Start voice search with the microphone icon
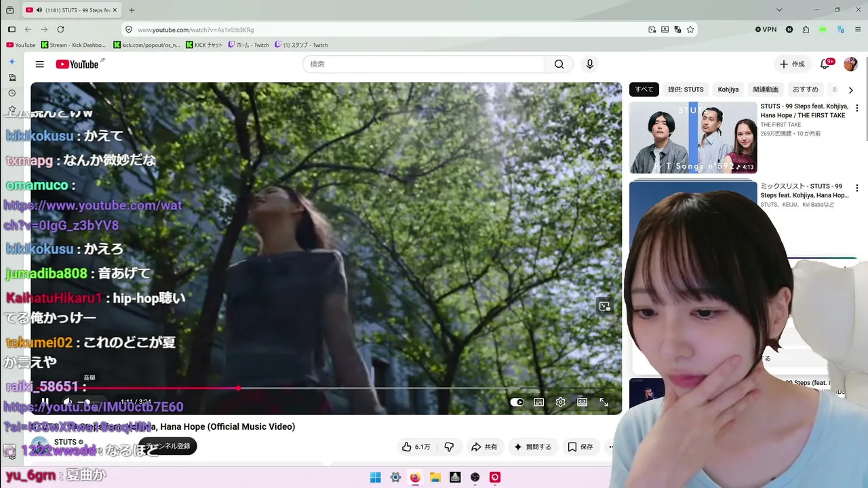The width and height of the screenshot is (868, 488). click(590, 64)
